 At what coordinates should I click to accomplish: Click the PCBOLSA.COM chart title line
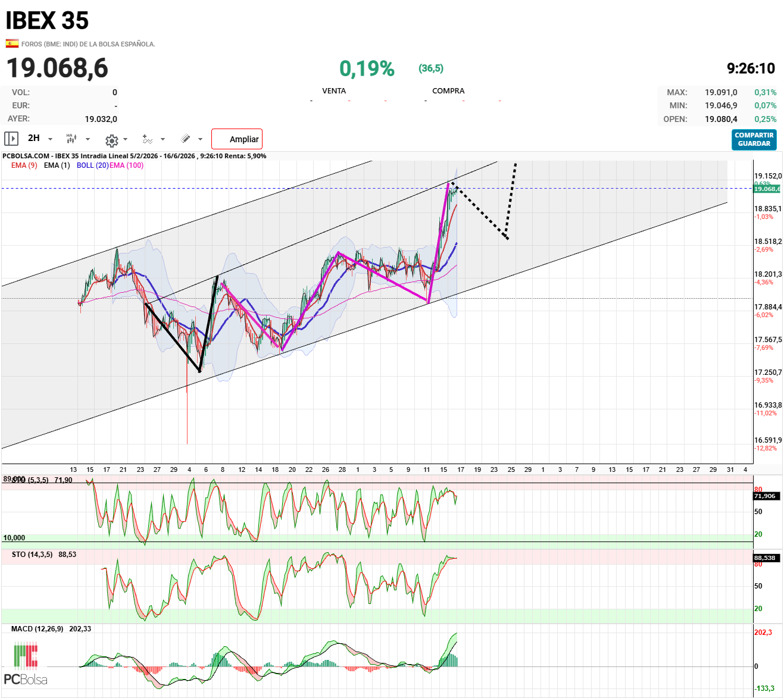135,156
